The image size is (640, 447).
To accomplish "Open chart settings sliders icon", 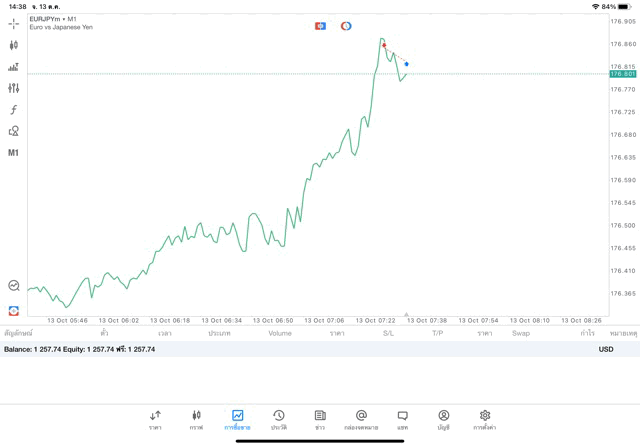I will pyautogui.click(x=13, y=88).
